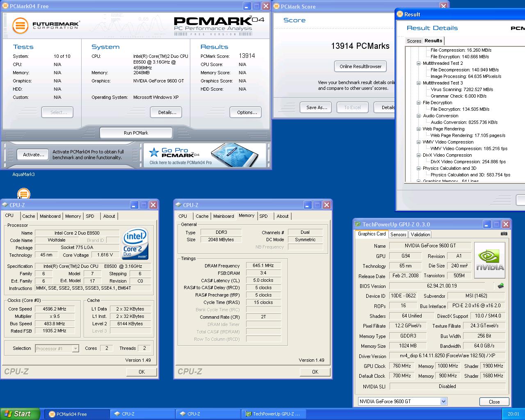Switch to the Scores tab in Result Details
525x420 pixels.
[414, 41]
